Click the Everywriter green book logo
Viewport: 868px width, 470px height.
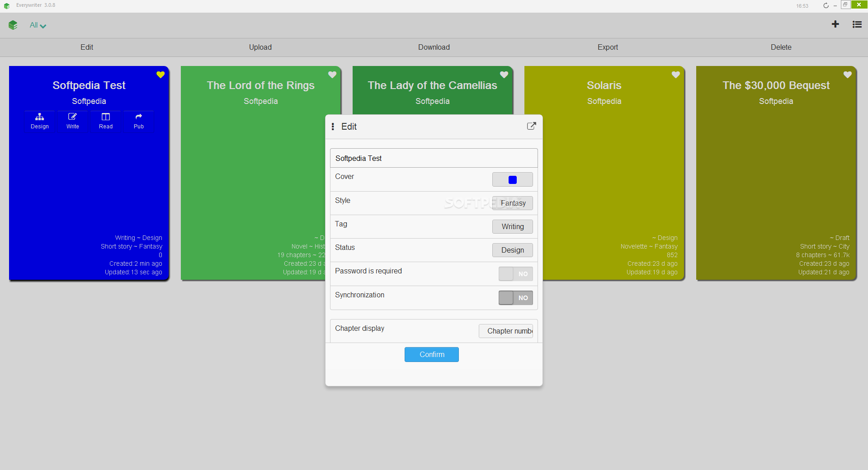tap(13, 25)
